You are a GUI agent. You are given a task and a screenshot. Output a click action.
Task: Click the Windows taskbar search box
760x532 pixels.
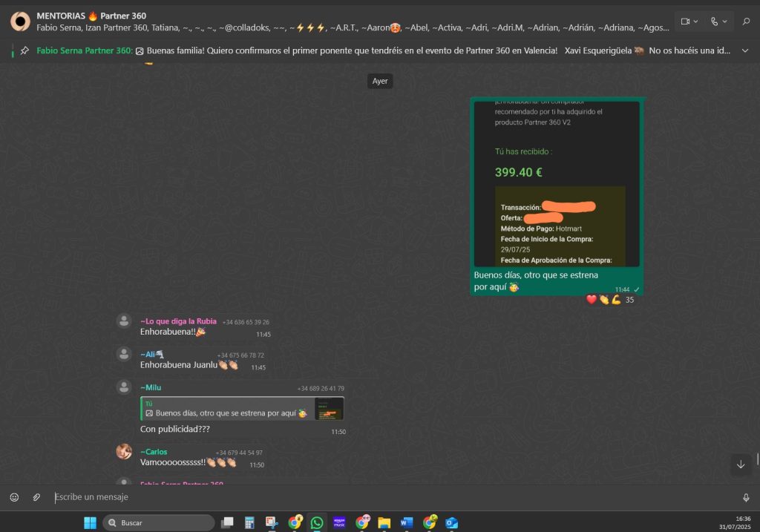[158, 523]
